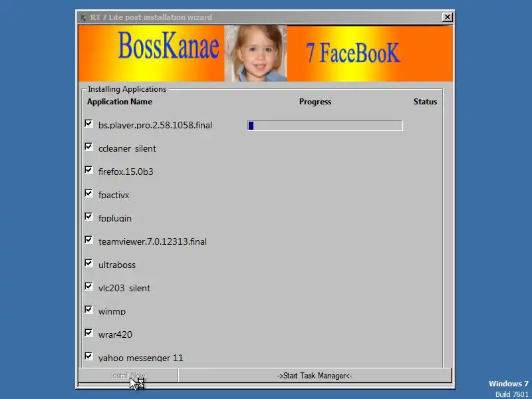
Task: Uncheck the bs.player.pro.2.58.1058.final checkbox
Action: coord(88,124)
